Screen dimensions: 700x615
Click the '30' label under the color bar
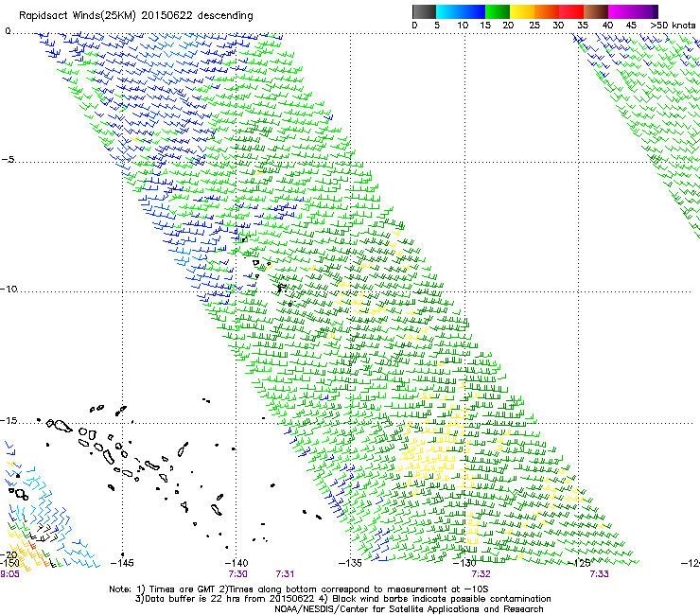click(x=558, y=25)
